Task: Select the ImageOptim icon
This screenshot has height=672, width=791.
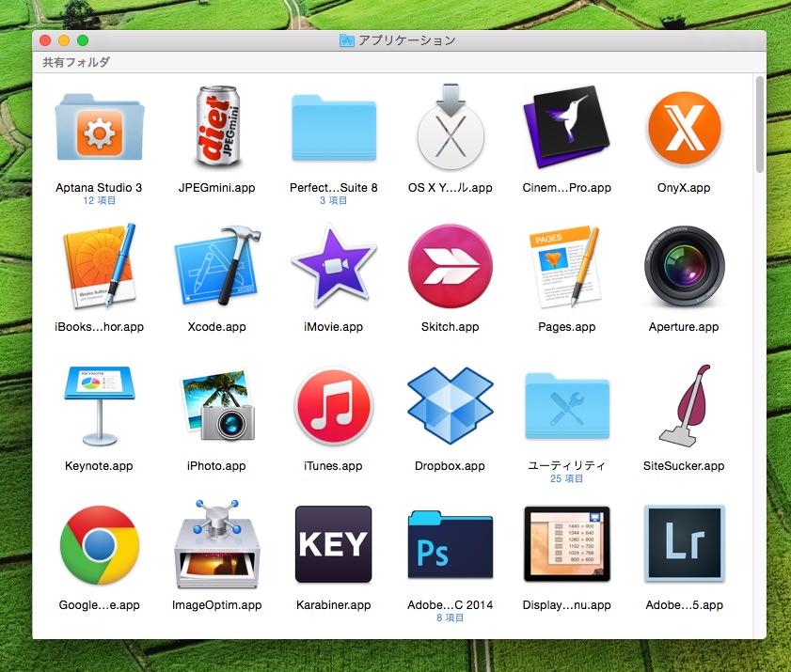Action: tap(217, 544)
